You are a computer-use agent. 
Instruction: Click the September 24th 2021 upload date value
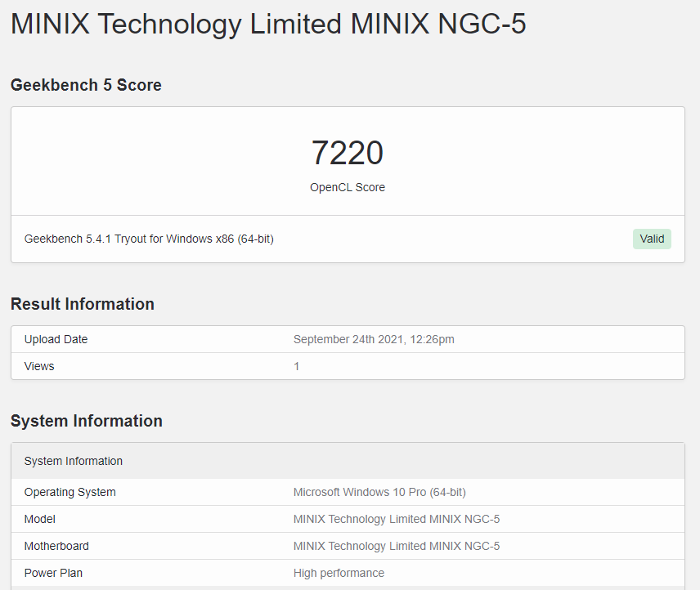(x=374, y=339)
